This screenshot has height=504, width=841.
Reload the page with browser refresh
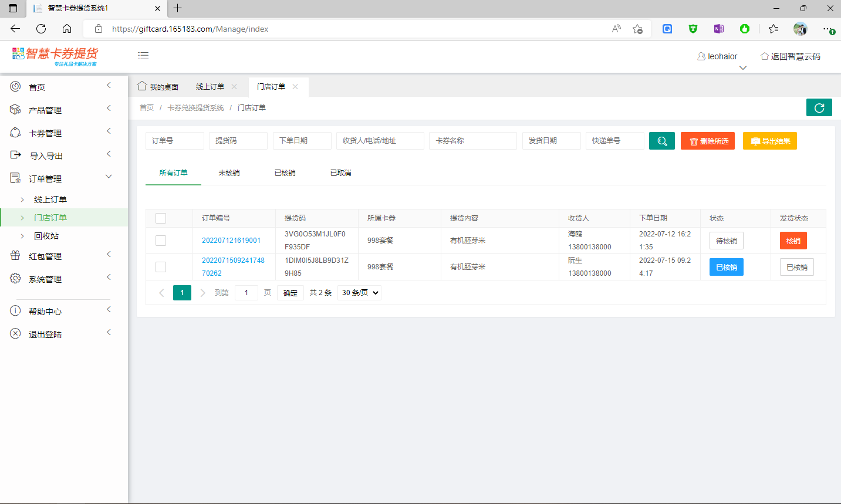coord(41,29)
